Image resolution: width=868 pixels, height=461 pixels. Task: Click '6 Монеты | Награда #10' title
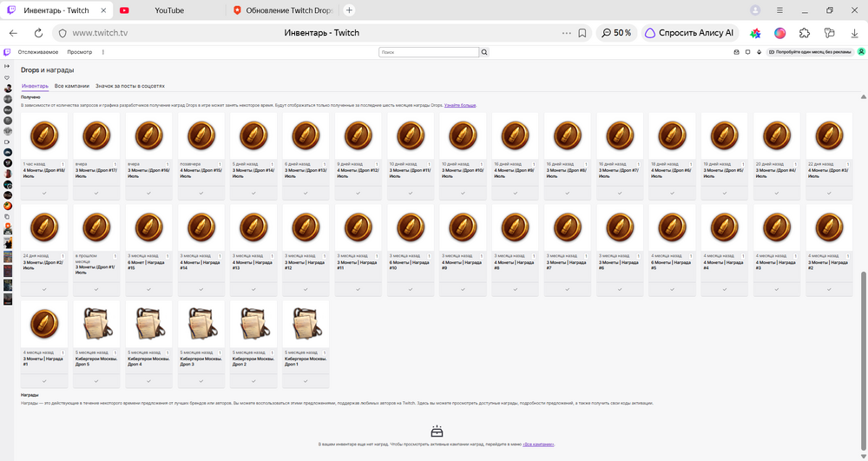[x=409, y=265]
